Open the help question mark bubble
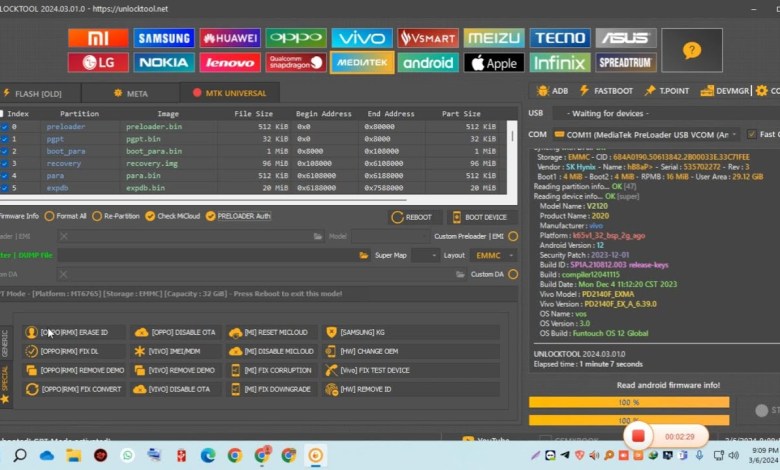Viewport: 780px width, 470px height. (x=691, y=50)
